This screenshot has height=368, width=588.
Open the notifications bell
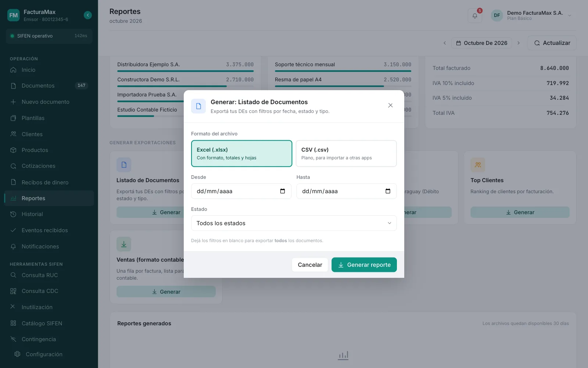475,15
